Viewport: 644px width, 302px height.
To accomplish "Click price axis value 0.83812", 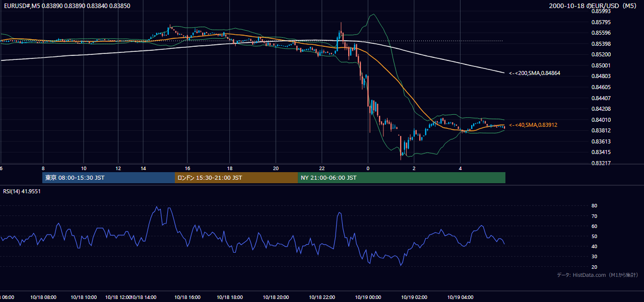I will click(x=601, y=130).
